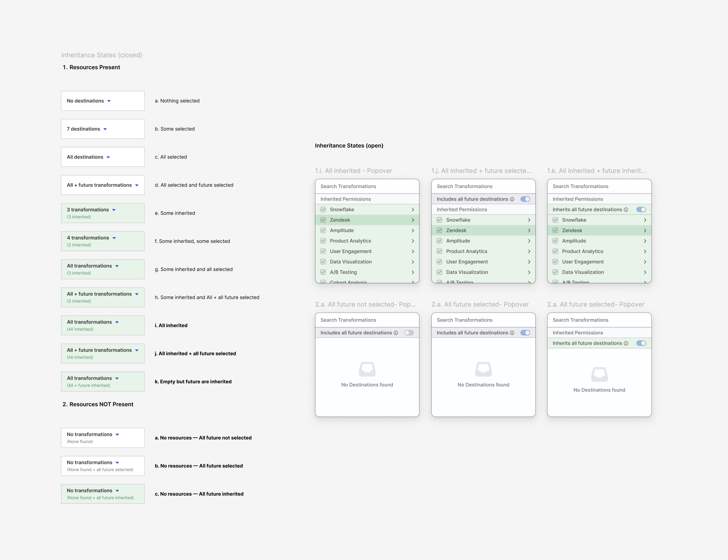Image resolution: width=728 pixels, height=560 pixels.
Task: Click chevron on A/B Testing row in 1.i popover
Action: (x=413, y=272)
